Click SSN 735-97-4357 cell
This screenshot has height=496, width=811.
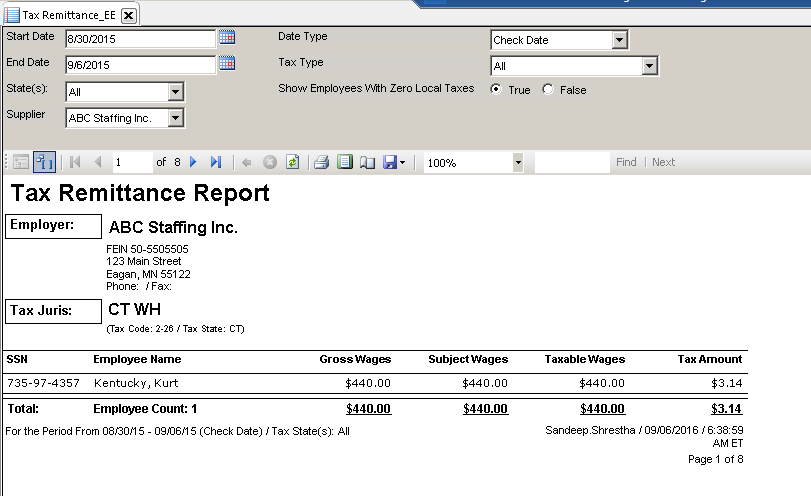pyautogui.click(x=43, y=383)
